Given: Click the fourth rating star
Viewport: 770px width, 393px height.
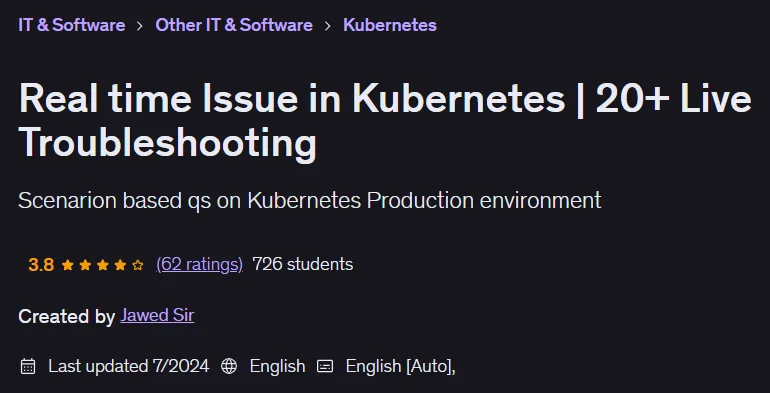Looking at the screenshot, I should point(120,265).
